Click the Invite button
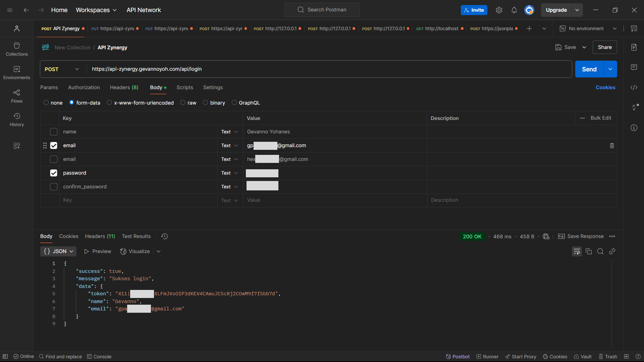Image resolution: width=644 pixels, height=362 pixels. (x=474, y=10)
